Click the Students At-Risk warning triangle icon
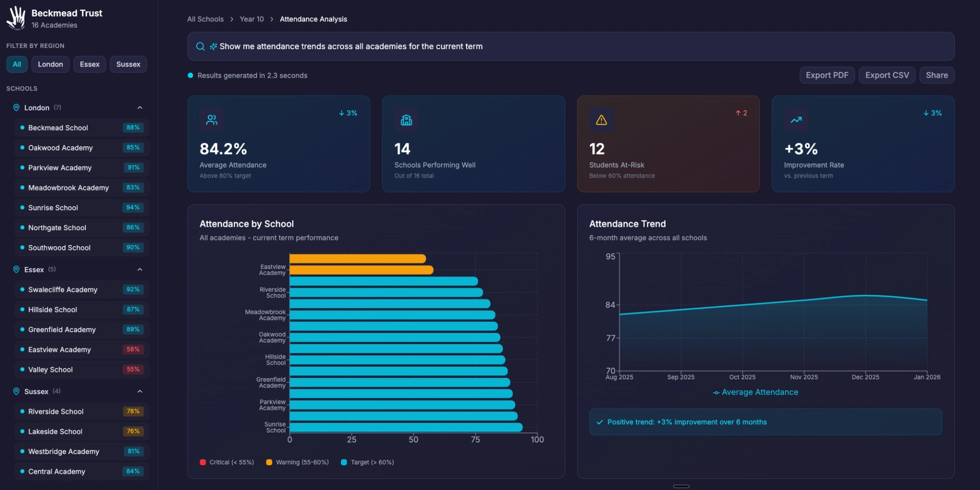 (601, 120)
